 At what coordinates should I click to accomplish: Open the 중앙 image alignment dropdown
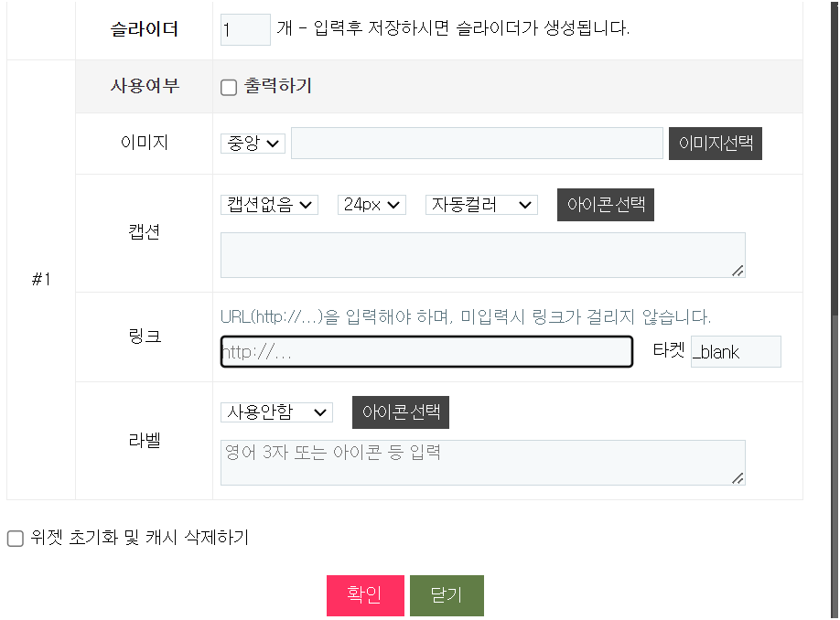pyautogui.click(x=253, y=144)
